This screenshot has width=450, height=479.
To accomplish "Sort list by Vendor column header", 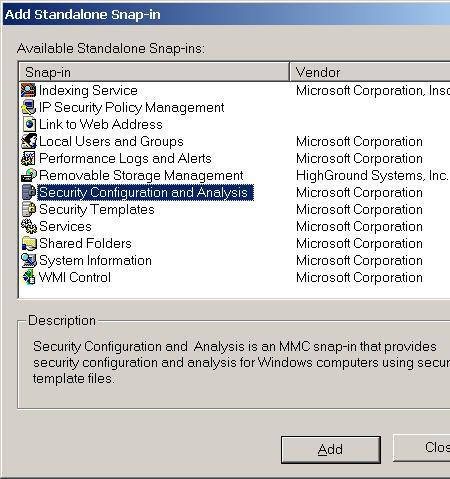I will pos(370,72).
